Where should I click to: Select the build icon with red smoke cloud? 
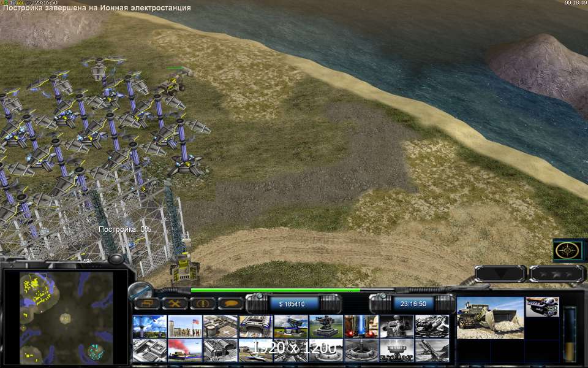coord(185,350)
